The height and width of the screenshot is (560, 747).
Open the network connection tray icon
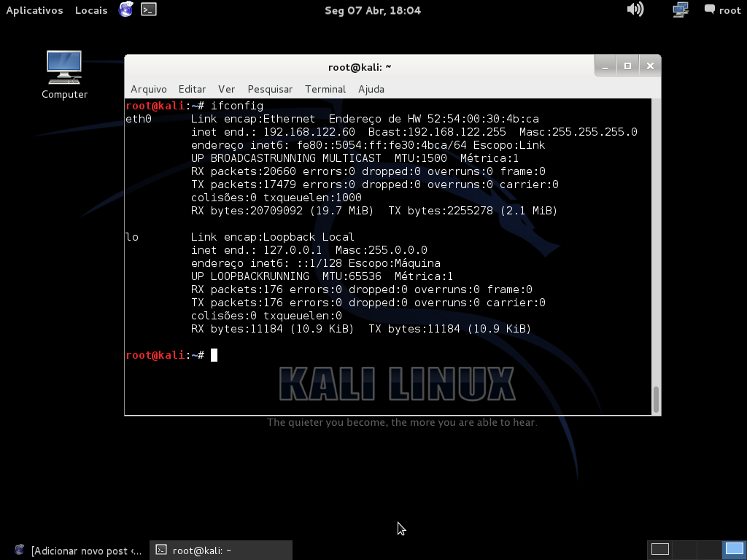681,9
